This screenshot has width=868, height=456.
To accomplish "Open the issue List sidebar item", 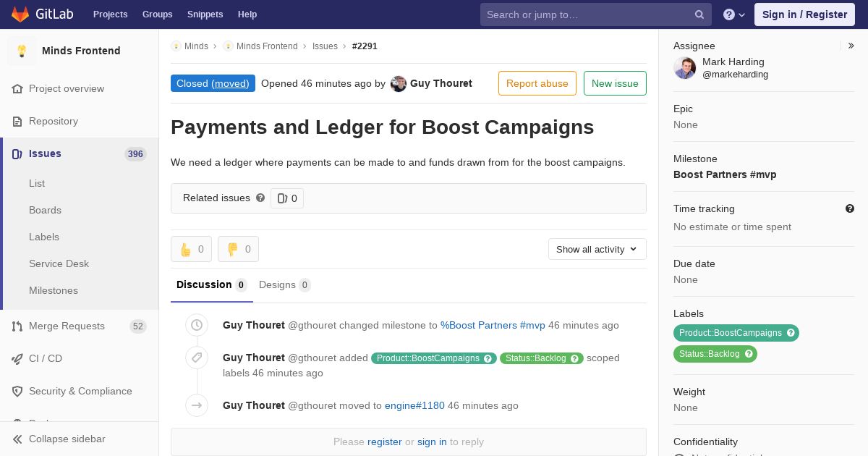I will point(37,183).
